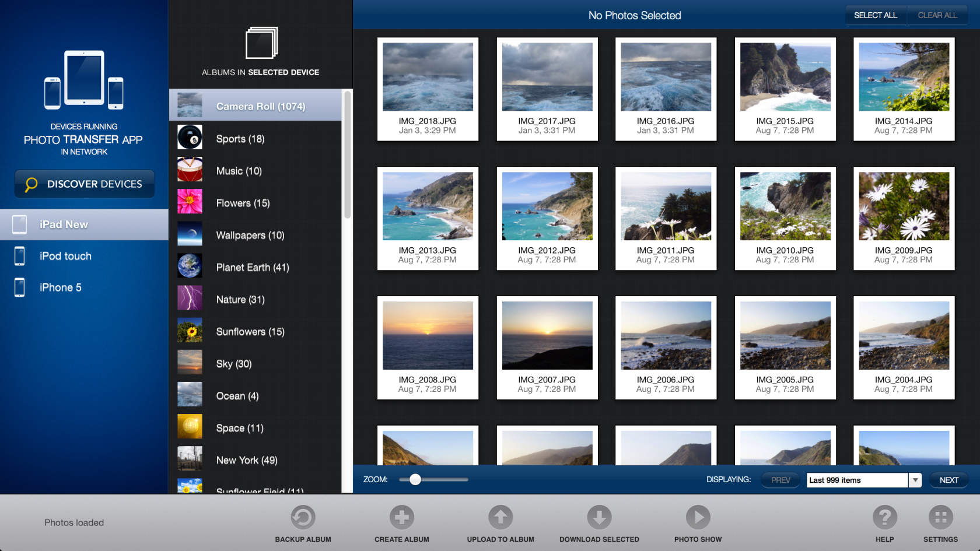Click the Backup Album icon
980x551 pixels.
[x=303, y=517]
